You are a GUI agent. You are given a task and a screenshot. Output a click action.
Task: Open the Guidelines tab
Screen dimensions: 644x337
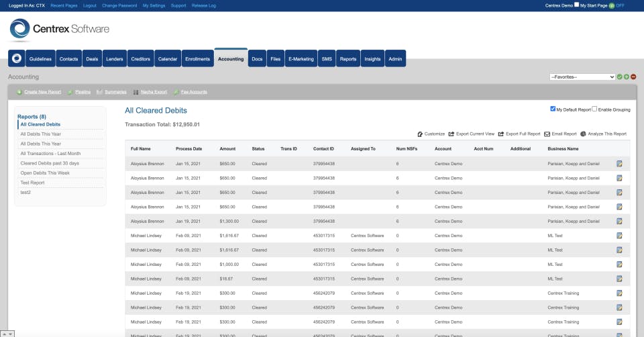point(40,59)
